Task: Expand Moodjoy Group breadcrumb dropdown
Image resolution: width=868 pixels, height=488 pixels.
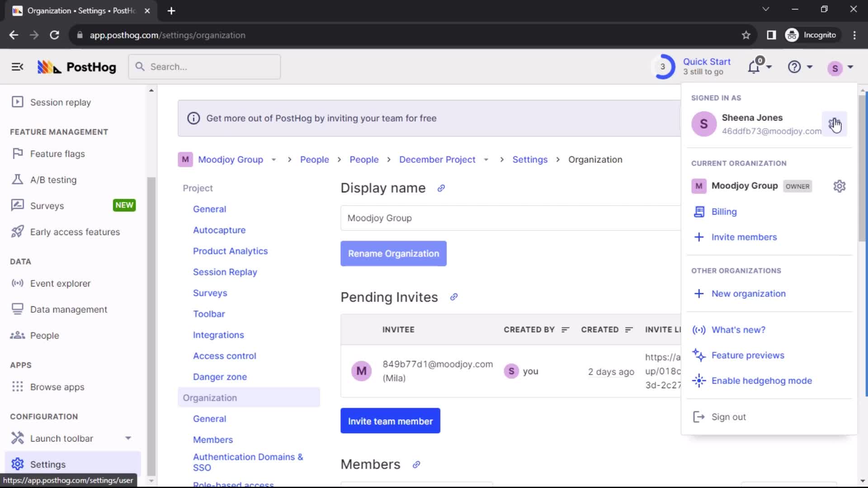Action: (x=274, y=160)
